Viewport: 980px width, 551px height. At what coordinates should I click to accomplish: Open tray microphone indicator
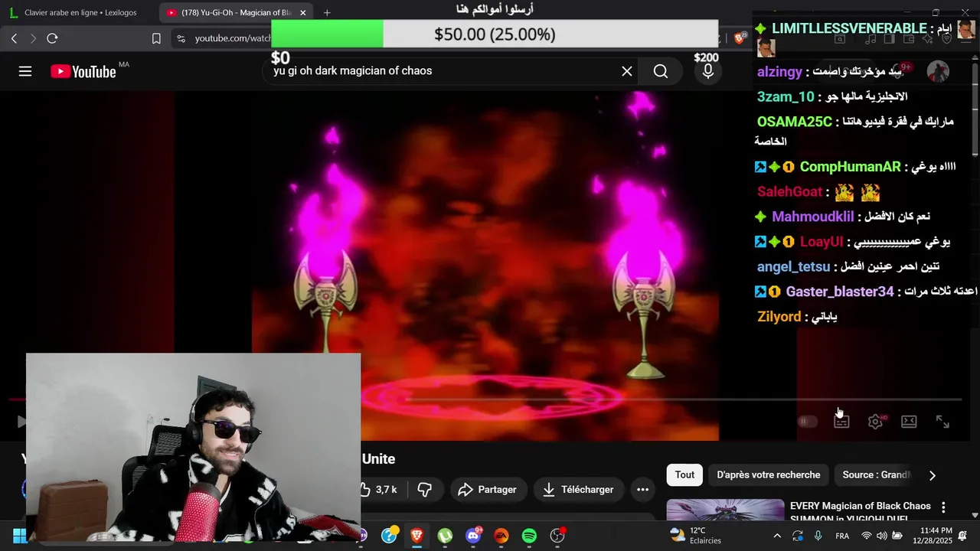tap(818, 536)
